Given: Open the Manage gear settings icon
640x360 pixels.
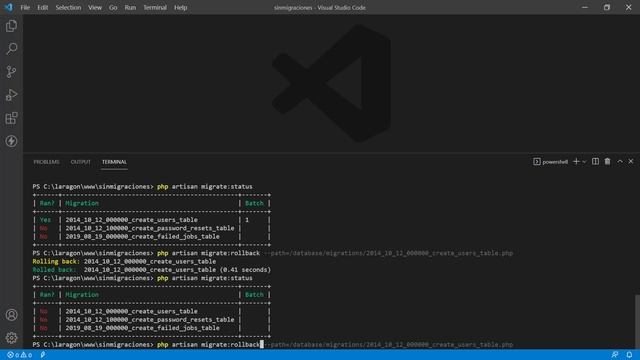Looking at the screenshot, I should click(11, 338).
